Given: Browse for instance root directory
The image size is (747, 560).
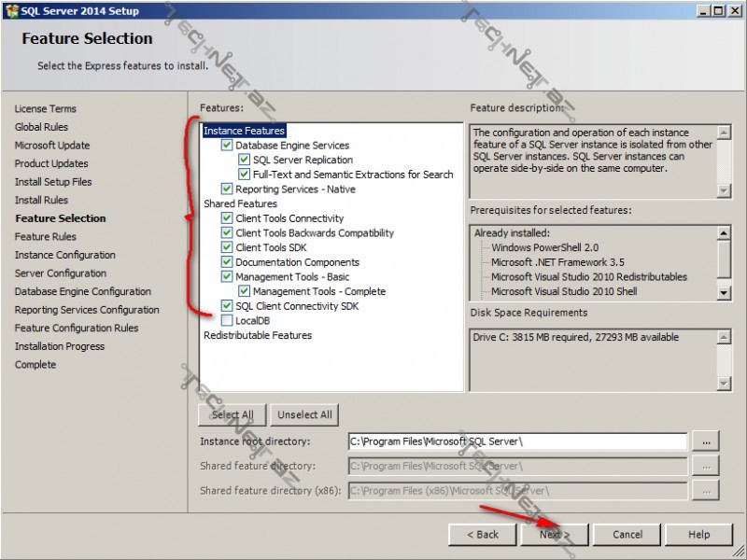Looking at the screenshot, I should click(707, 441).
